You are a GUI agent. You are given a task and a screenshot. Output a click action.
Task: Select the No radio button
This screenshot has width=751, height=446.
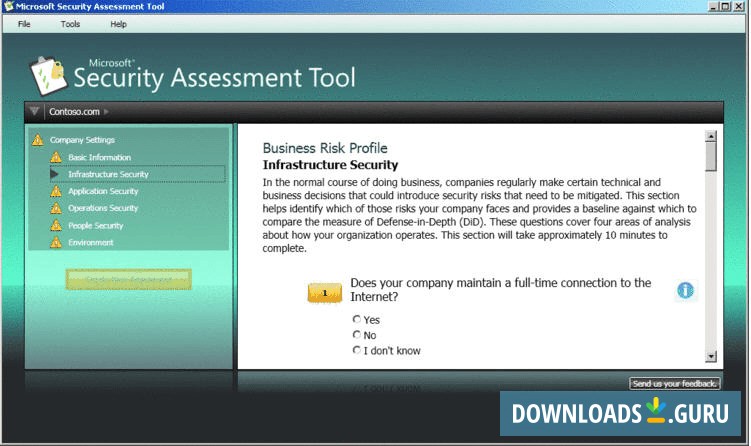coord(356,334)
